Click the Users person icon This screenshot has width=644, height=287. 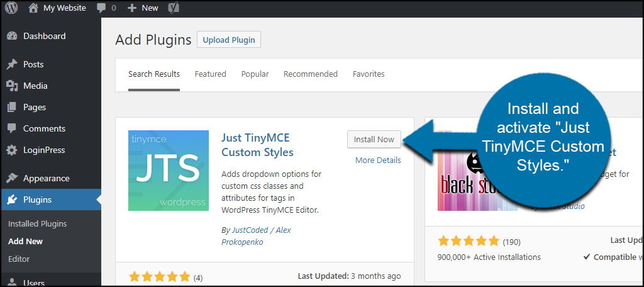coord(12,283)
